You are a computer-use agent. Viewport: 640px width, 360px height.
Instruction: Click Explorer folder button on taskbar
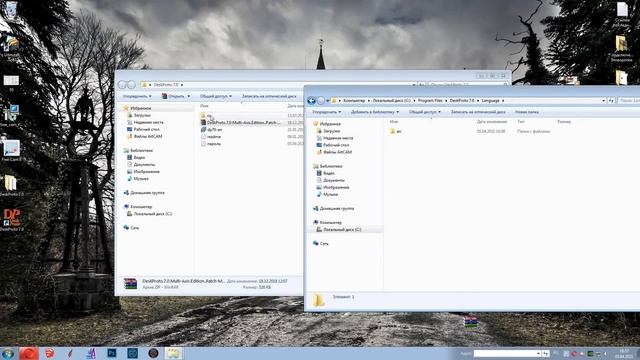(x=173, y=353)
